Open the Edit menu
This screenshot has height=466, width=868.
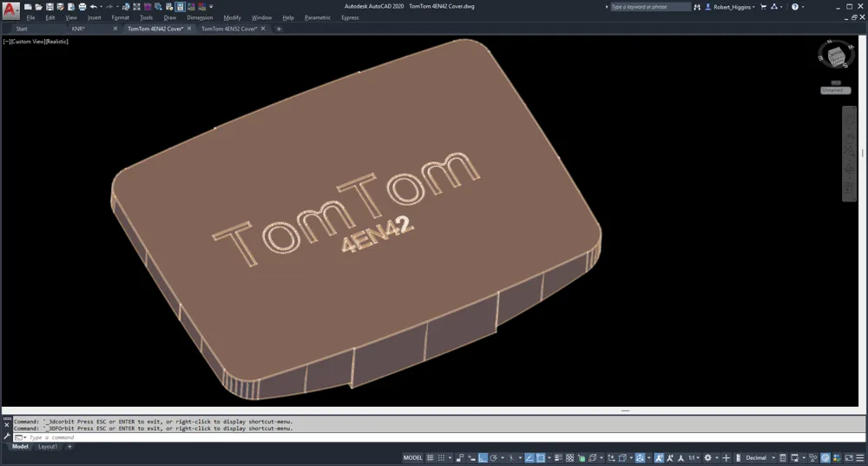pos(49,17)
